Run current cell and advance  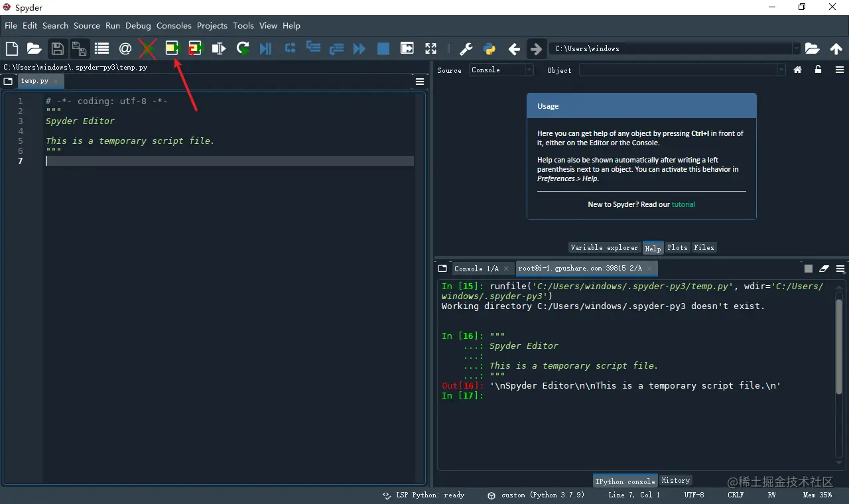(x=195, y=48)
